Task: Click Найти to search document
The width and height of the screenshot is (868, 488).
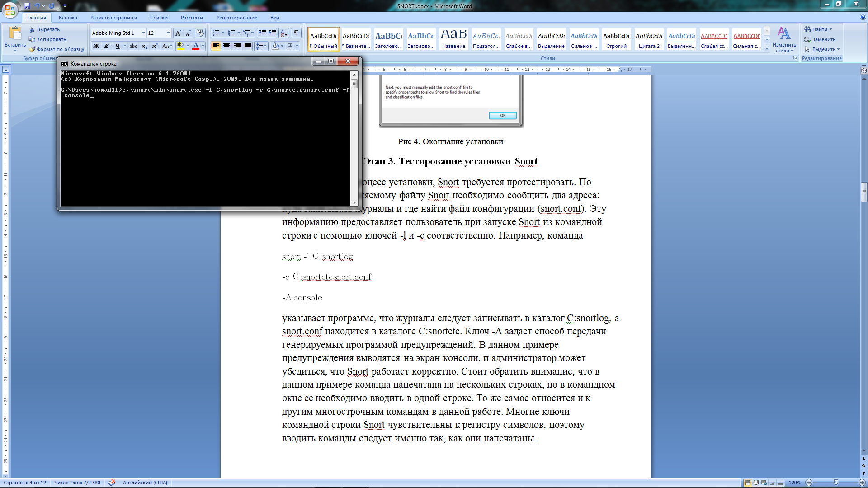Action: [818, 29]
